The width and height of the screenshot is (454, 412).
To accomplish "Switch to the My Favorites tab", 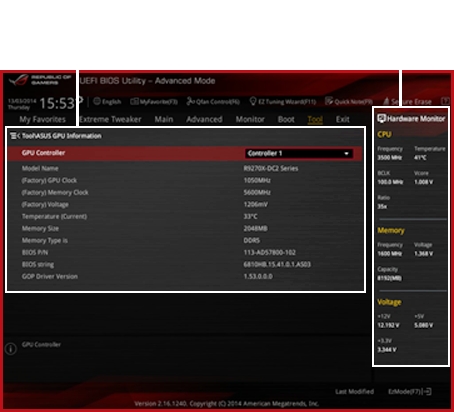I will pyautogui.click(x=42, y=119).
